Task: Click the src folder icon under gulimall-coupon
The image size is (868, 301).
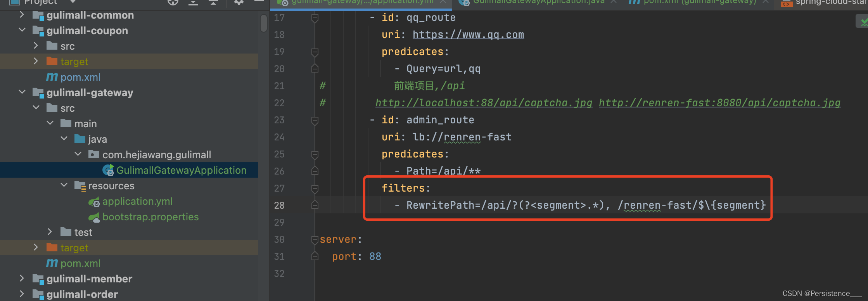Action: tap(52, 46)
